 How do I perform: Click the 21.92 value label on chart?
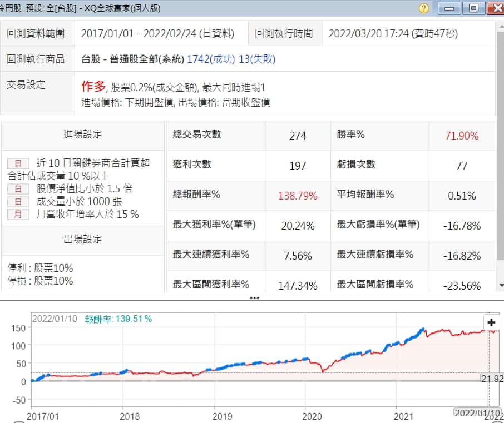point(492,378)
